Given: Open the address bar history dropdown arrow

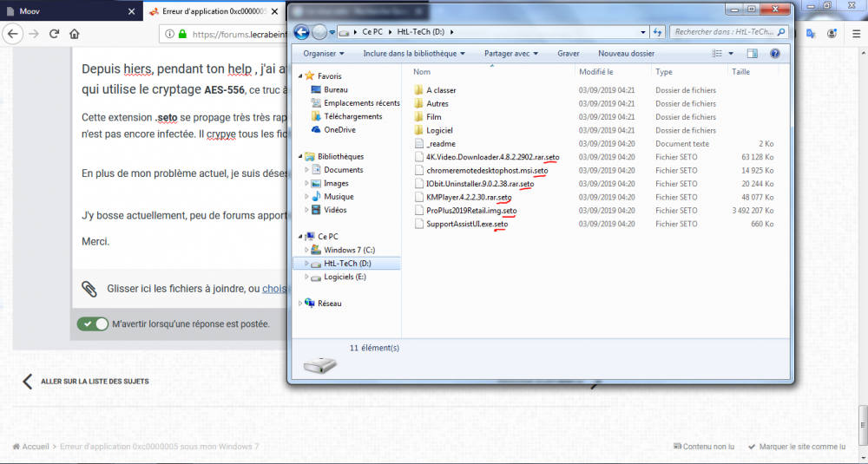Looking at the screenshot, I should click(x=642, y=32).
